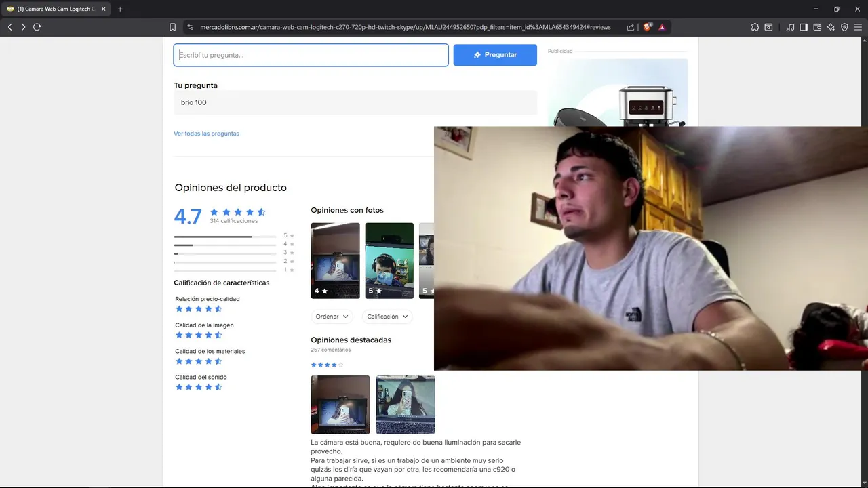868x488 pixels.
Task: Filter reviews by 4-star rating bar
Action: point(234,245)
